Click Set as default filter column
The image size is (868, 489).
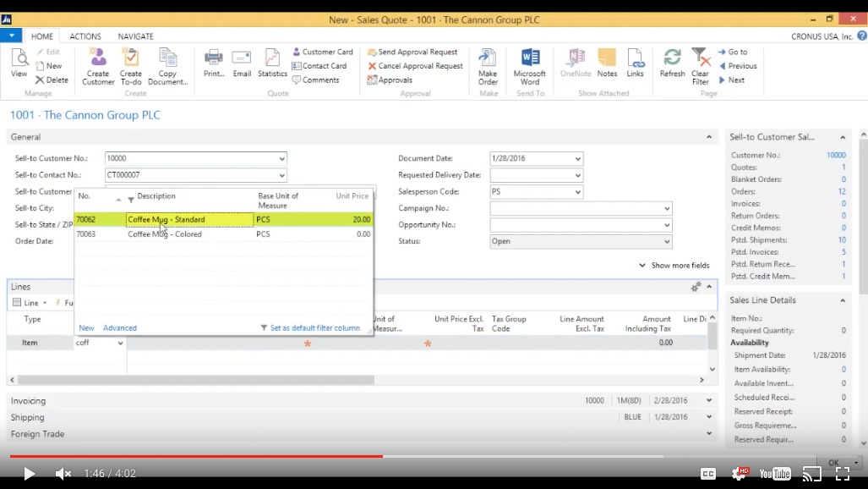[x=310, y=328]
